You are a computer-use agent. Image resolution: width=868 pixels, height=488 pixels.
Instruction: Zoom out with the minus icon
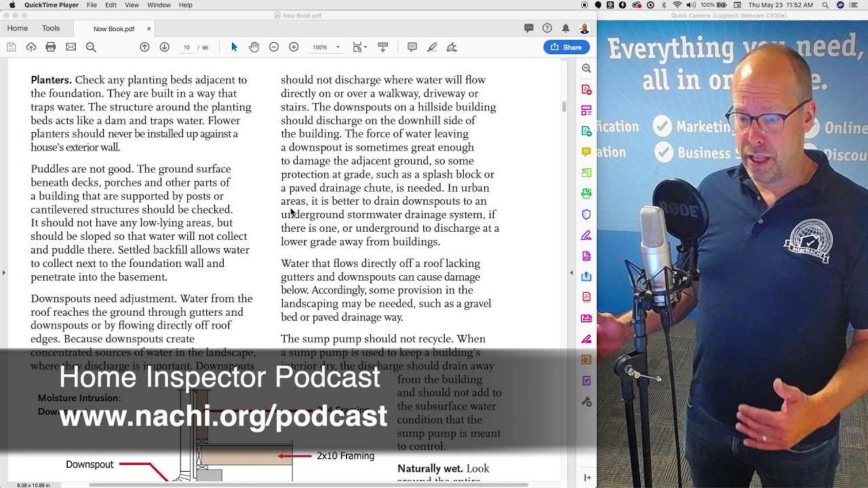click(x=274, y=47)
